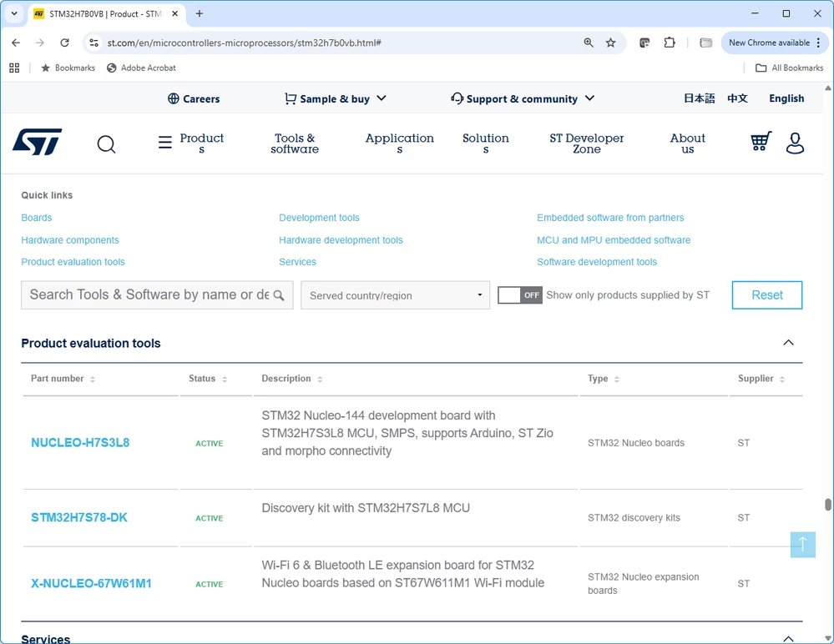
Task: Click the Support & community headset icon
Action: (457, 98)
